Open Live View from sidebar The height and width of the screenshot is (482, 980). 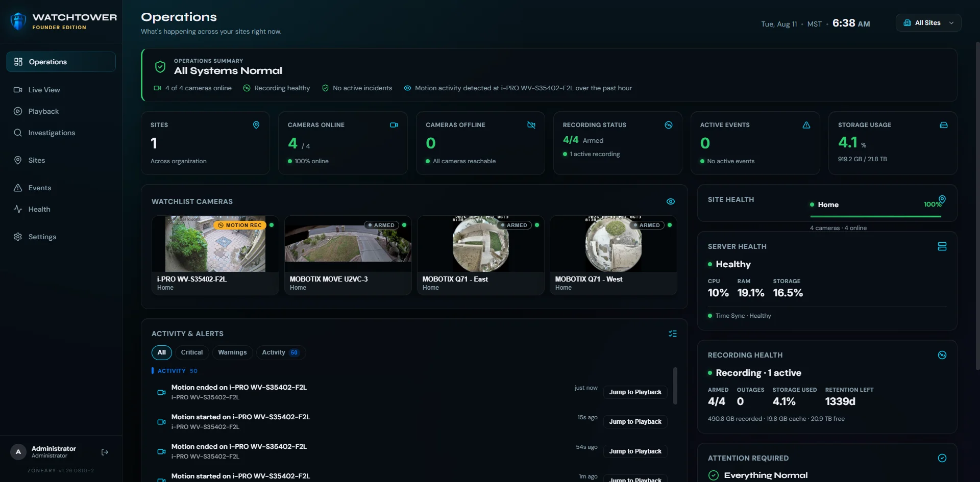pos(61,90)
